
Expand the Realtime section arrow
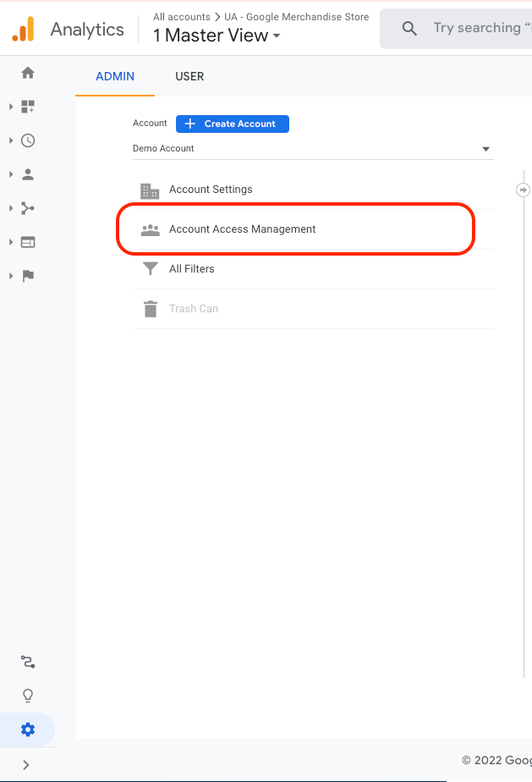11,140
